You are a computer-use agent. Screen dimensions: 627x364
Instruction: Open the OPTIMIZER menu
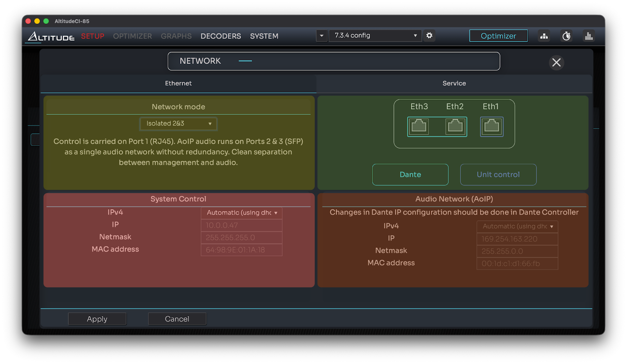coord(132,36)
